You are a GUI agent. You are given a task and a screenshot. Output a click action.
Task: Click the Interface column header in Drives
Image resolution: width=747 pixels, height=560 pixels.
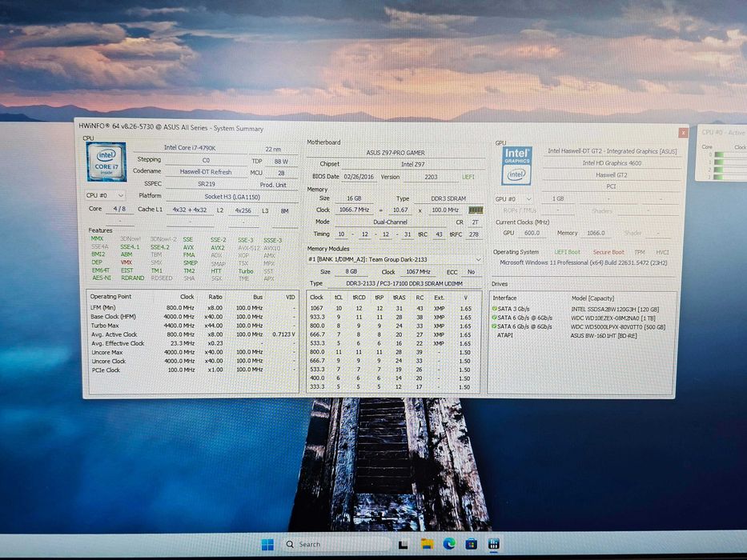coord(504,298)
